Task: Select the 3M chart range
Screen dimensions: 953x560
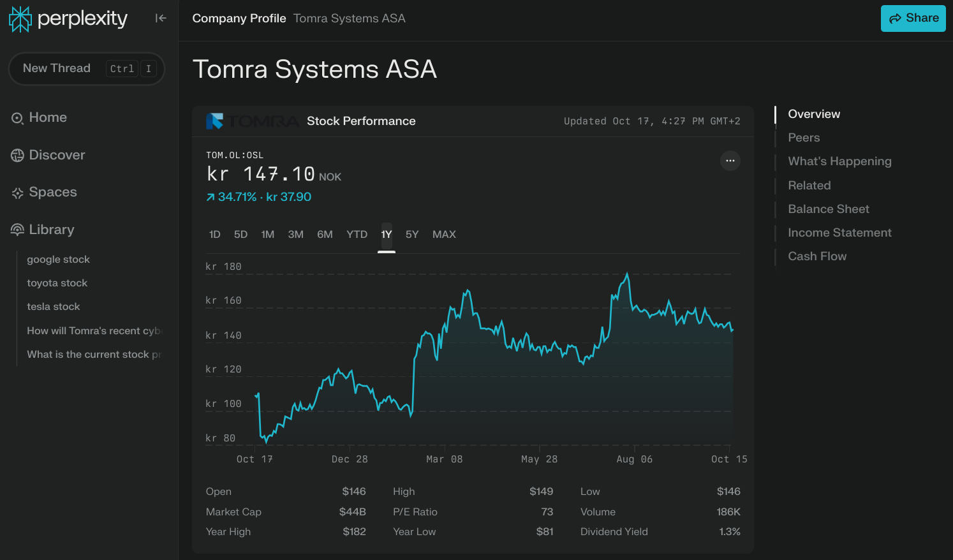Action: coord(296,235)
